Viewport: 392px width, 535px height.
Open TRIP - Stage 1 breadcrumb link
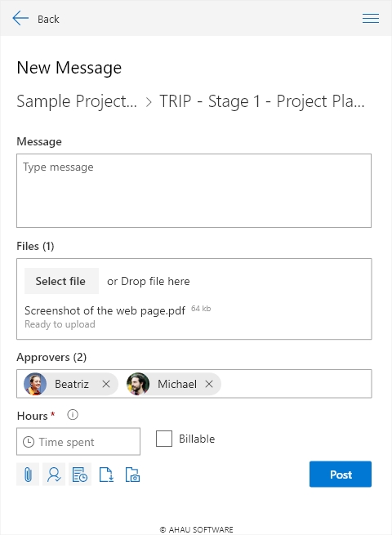tap(262, 101)
